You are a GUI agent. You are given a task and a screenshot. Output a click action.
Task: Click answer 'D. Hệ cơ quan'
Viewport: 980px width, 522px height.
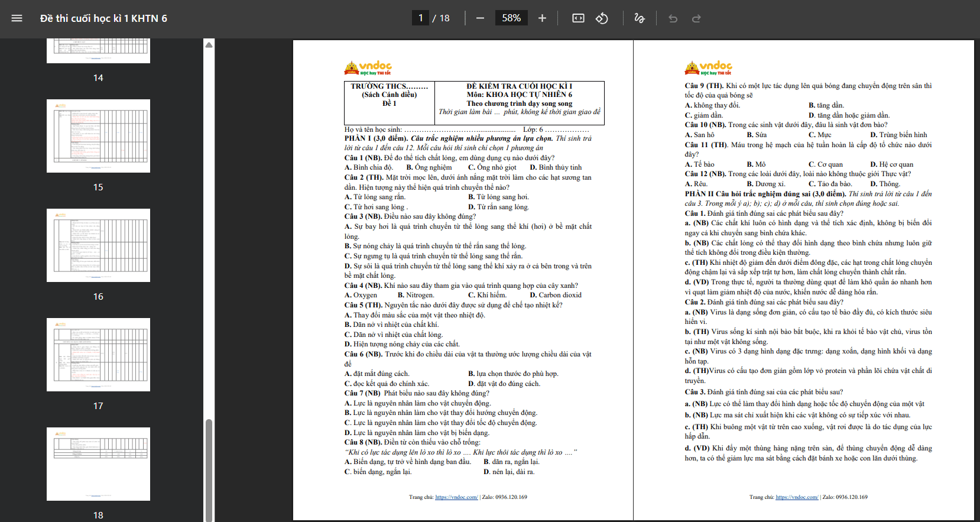[x=892, y=164]
